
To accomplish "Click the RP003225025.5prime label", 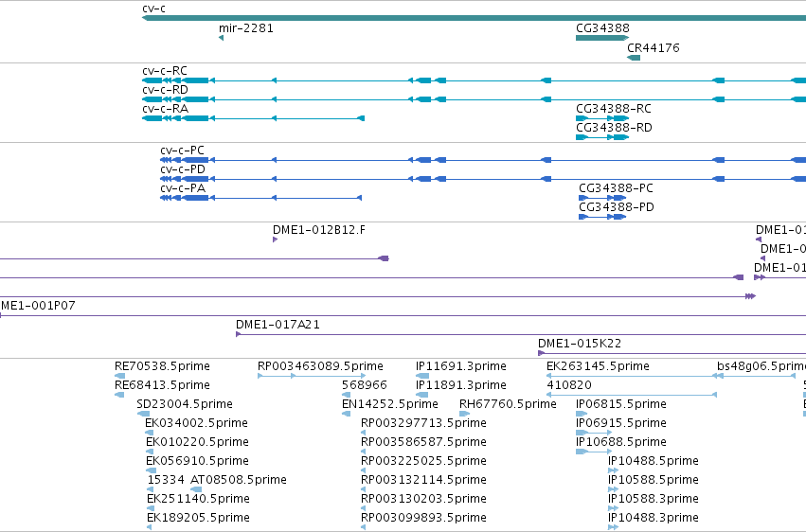I will point(423,462).
